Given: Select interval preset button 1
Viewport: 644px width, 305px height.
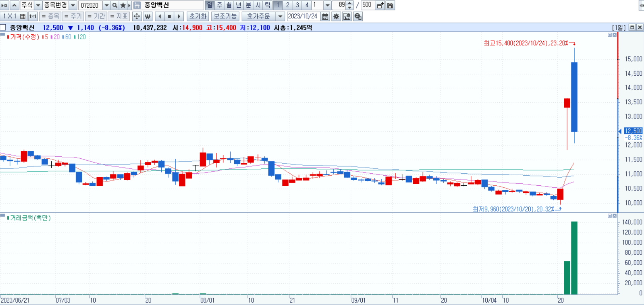Looking at the screenshot, I should (x=278, y=5).
